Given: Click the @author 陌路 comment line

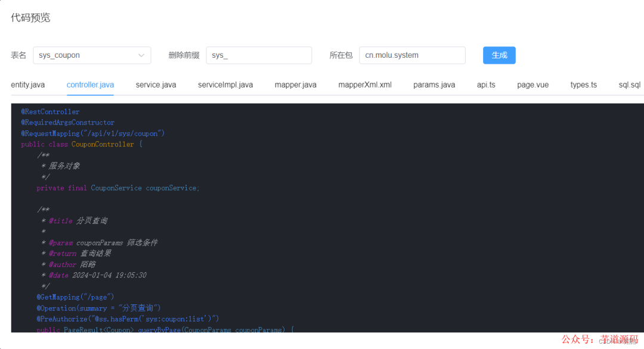Looking at the screenshot, I should point(69,264).
